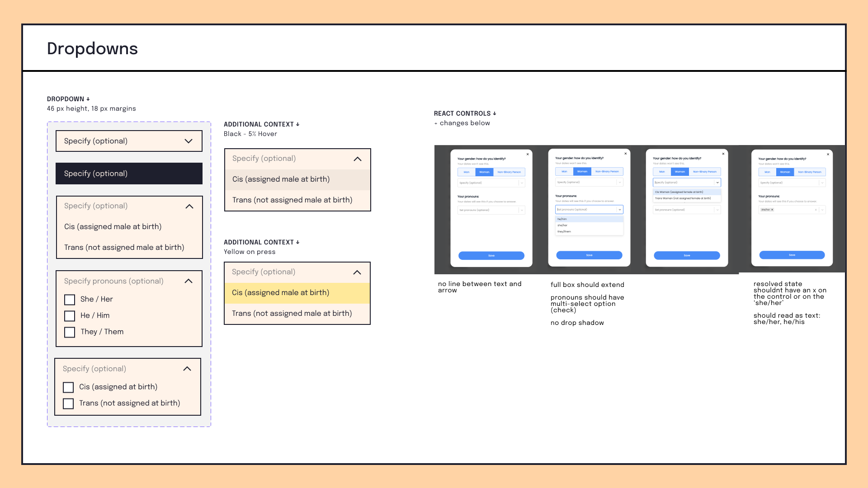Click the focused Set pronouns dropdown with open list
The width and height of the screenshot is (868, 488).
point(589,210)
